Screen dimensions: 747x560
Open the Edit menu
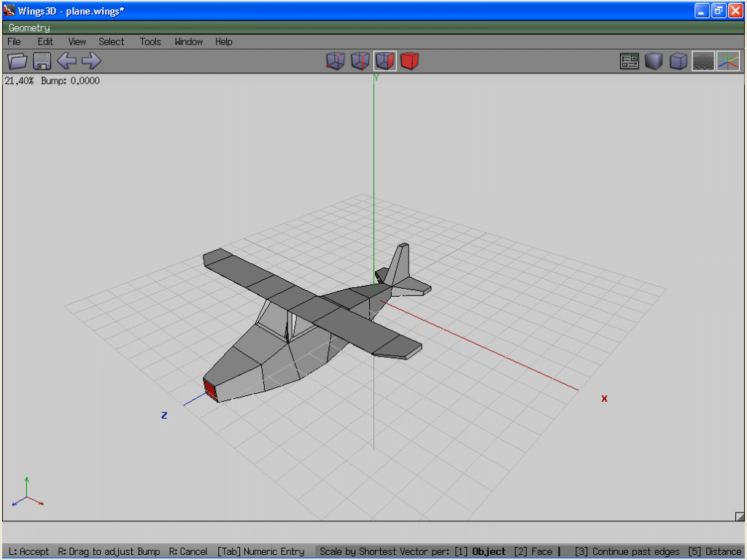[45, 42]
